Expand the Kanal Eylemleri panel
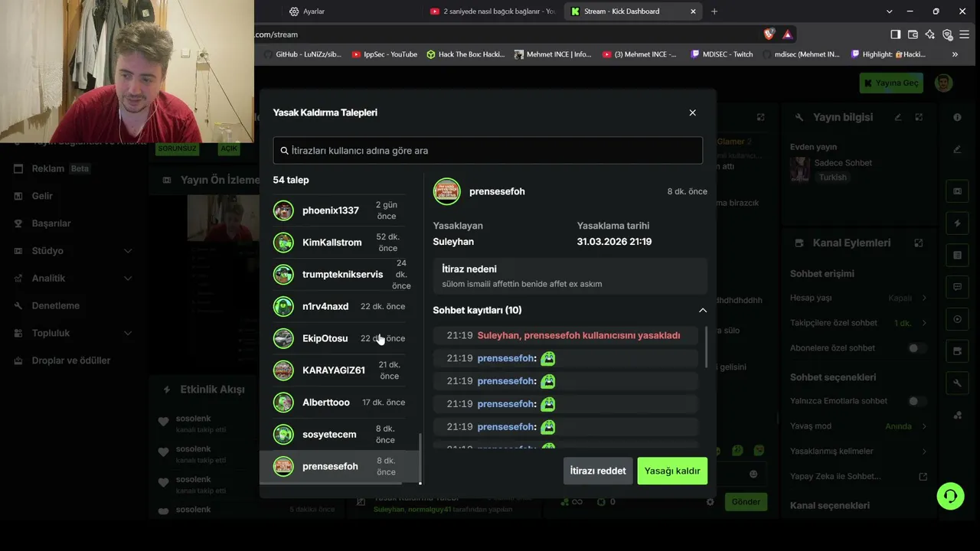The image size is (980, 551). [x=919, y=243]
